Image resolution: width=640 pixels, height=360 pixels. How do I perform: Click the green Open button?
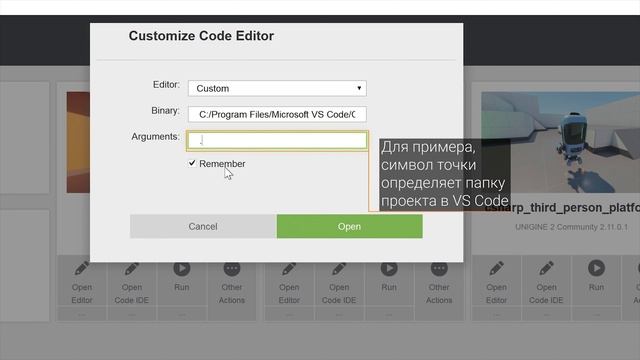(x=349, y=226)
